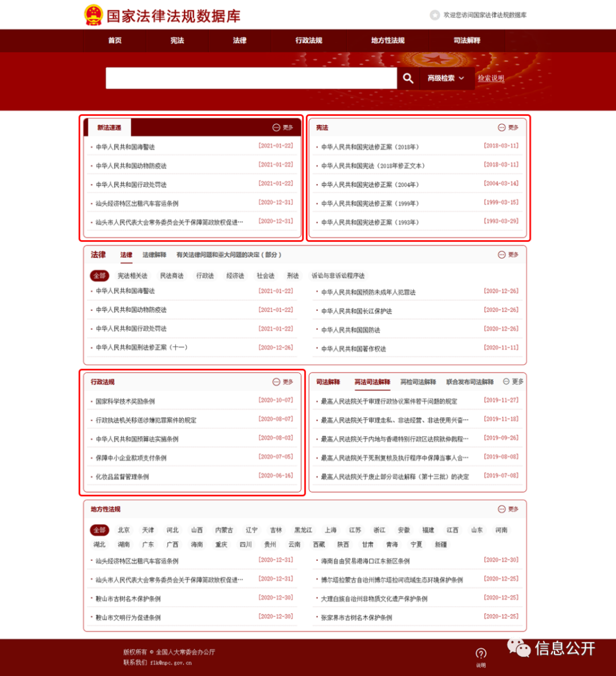This screenshot has height=676, width=616.
Task: Filter local regulations by 北京
Action: pos(124,530)
